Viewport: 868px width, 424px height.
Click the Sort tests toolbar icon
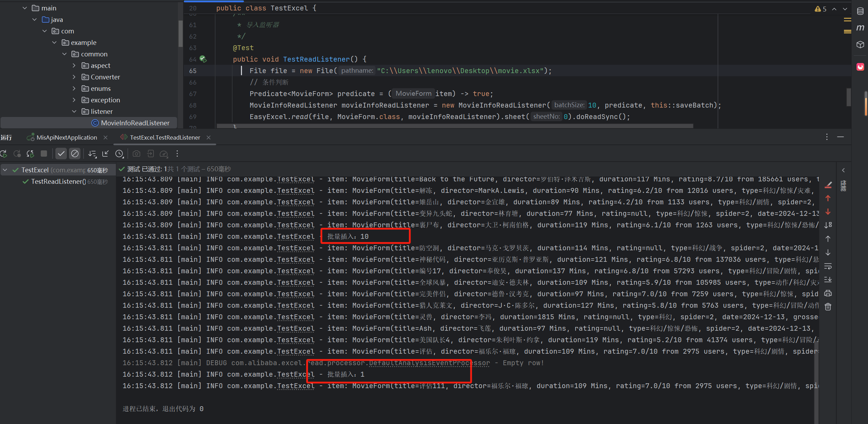pyautogui.click(x=92, y=154)
